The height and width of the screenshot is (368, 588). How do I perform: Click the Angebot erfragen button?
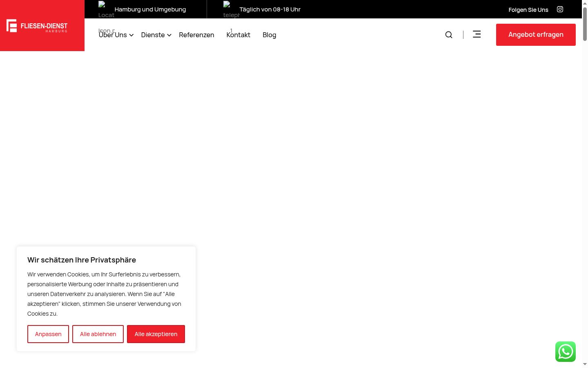click(536, 35)
